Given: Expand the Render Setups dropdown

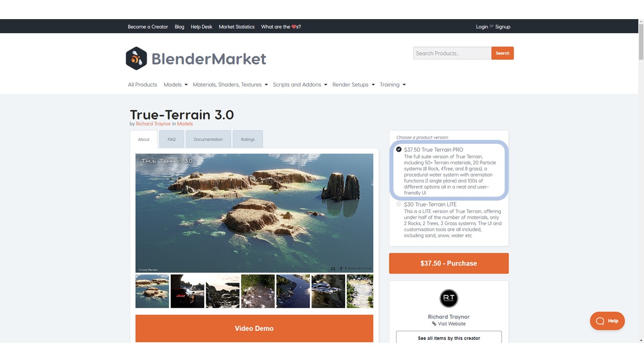Looking at the screenshot, I should click(353, 84).
